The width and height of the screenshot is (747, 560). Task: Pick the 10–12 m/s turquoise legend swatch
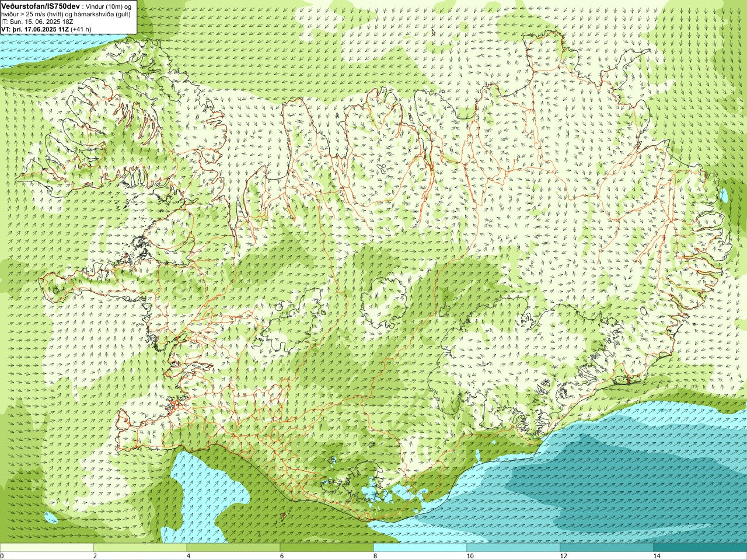pos(514,548)
